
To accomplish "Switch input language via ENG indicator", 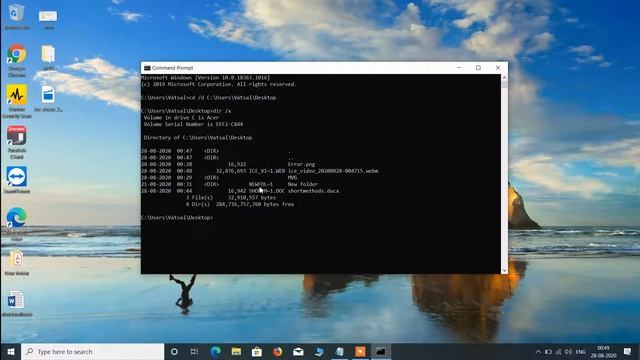I will tap(581, 352).
